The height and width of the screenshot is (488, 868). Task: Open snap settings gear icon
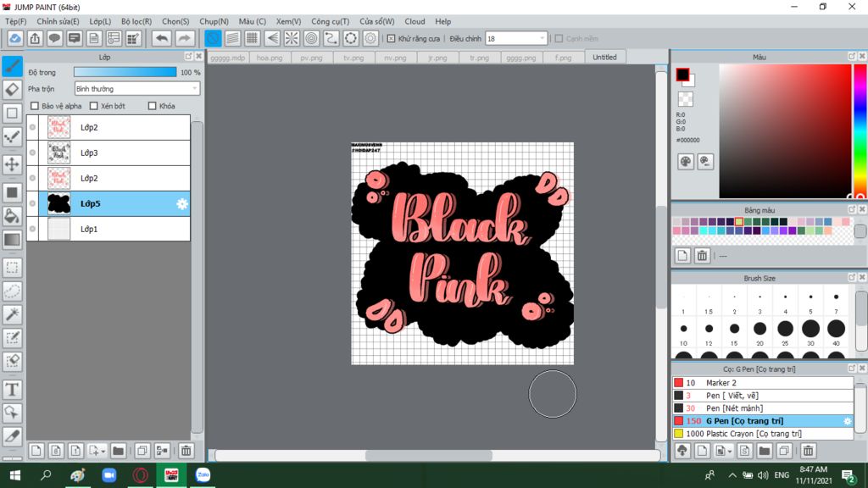(x=370, y=39)
